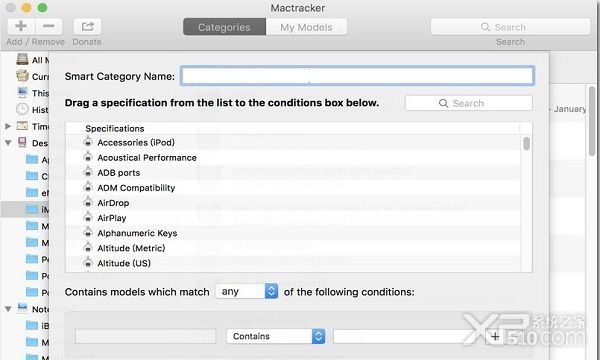Click icon beside ADB ports
Image resolution: width=600 pixels, height=360 pixels.
[88, 172]
